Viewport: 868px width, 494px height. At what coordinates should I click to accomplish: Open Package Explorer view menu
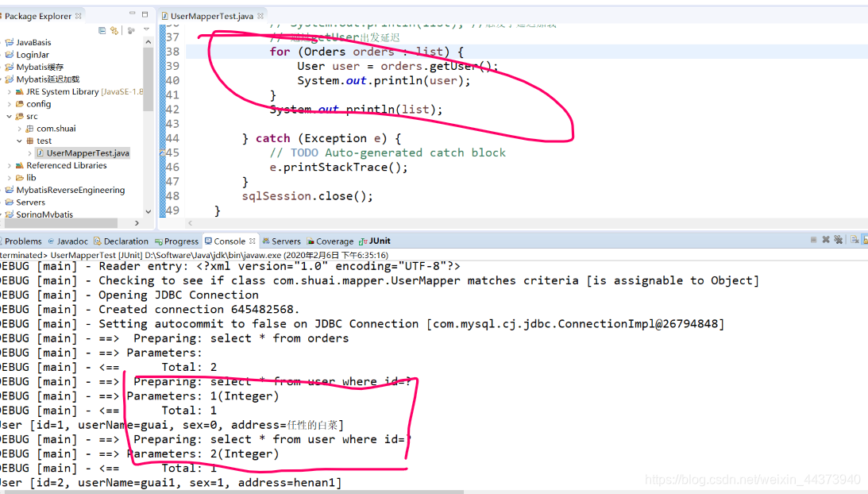[146, 29]
